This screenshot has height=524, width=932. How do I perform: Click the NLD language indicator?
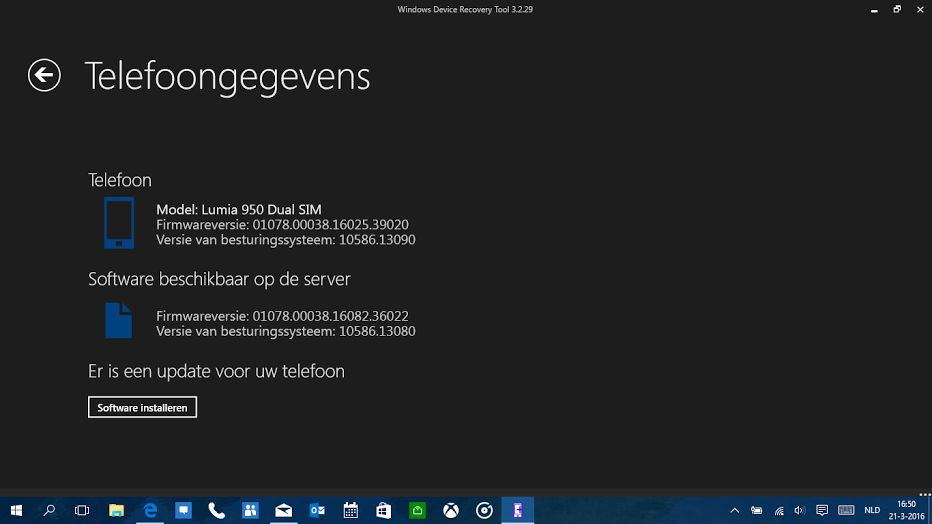coord(872,510)
